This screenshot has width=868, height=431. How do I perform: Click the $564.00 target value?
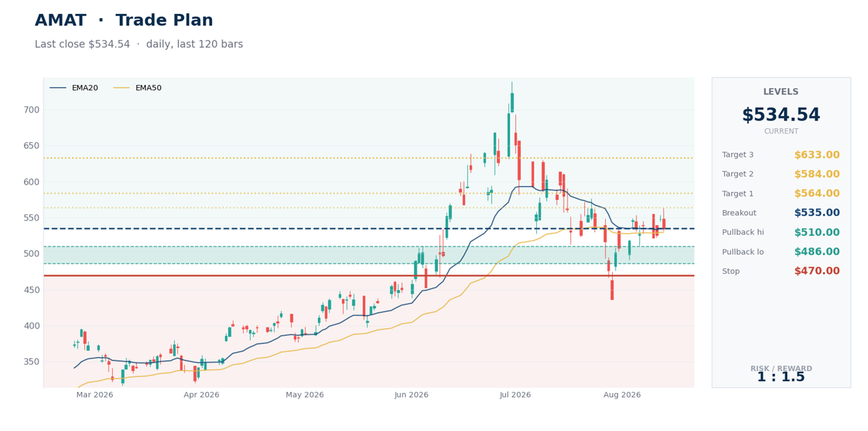pos(817,194)
